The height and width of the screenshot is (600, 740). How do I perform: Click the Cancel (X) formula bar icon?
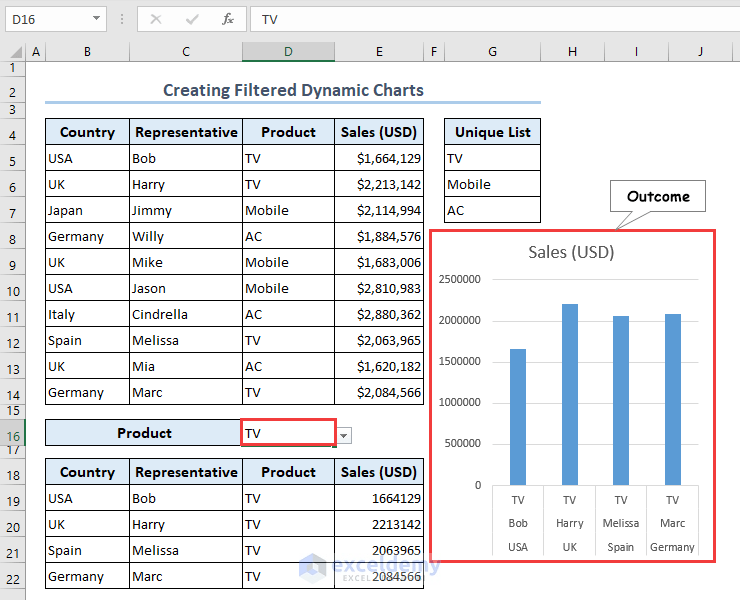pos(156,19)
